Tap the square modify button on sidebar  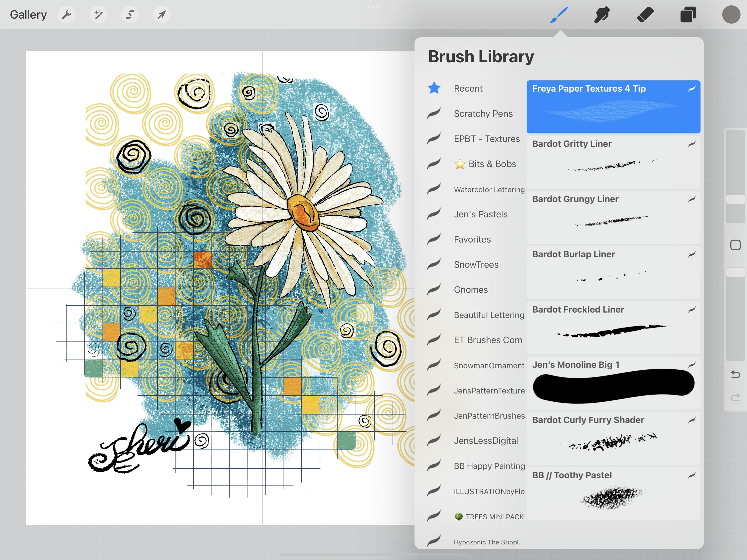[735, 245]
